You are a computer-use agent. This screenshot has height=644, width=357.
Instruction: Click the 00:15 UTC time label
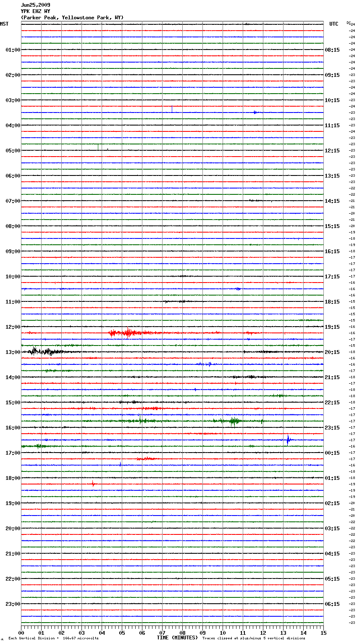click(x=332, y=453)
